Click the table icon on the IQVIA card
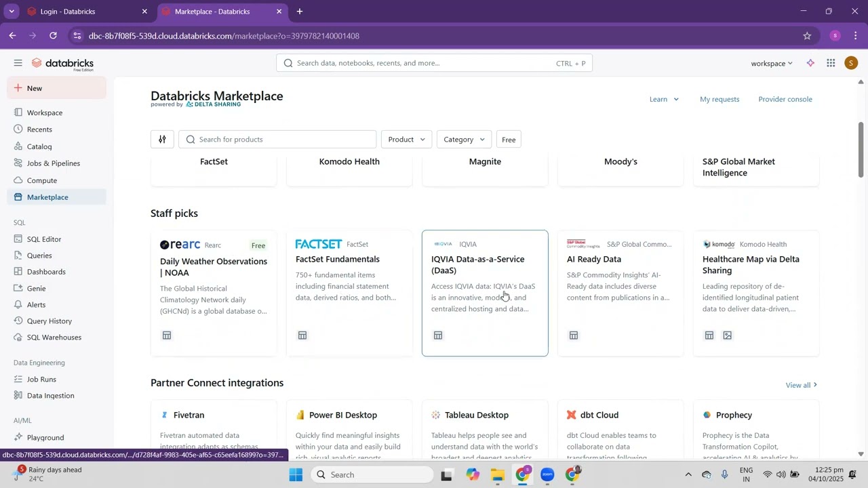 [438, 335]
